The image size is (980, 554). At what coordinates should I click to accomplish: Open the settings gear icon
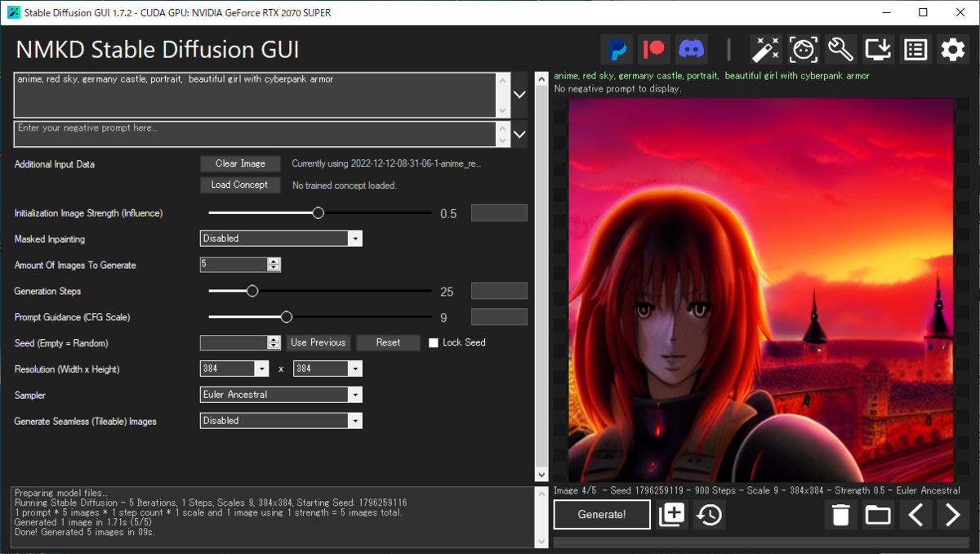(x=953, y=50)
